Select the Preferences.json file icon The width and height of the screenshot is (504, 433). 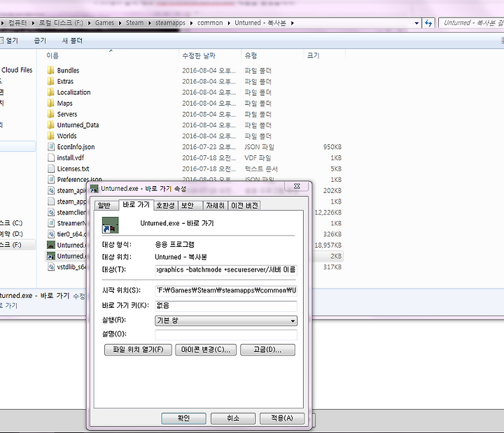[51, 179]
